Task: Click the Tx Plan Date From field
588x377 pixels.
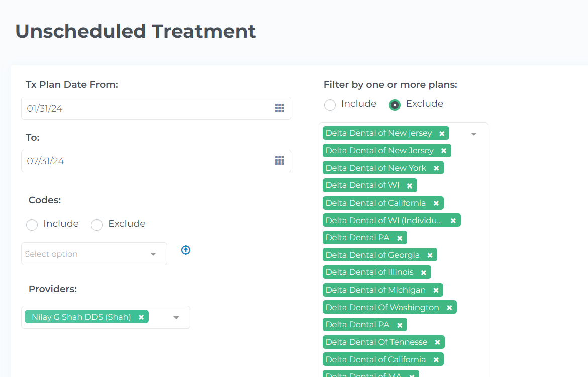Action: coord(156,108)
